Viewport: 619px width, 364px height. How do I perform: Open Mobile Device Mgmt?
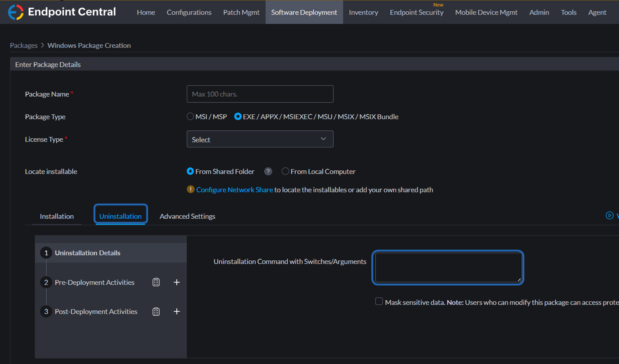486,12
